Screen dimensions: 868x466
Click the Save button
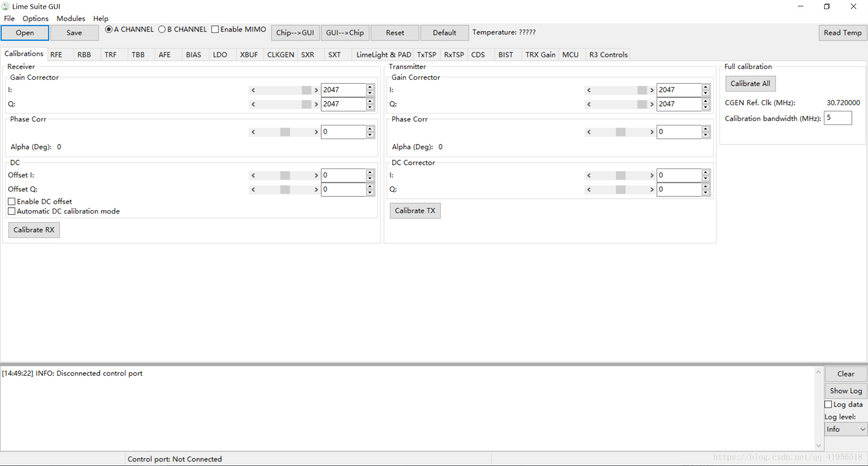[x=74, y=33]
